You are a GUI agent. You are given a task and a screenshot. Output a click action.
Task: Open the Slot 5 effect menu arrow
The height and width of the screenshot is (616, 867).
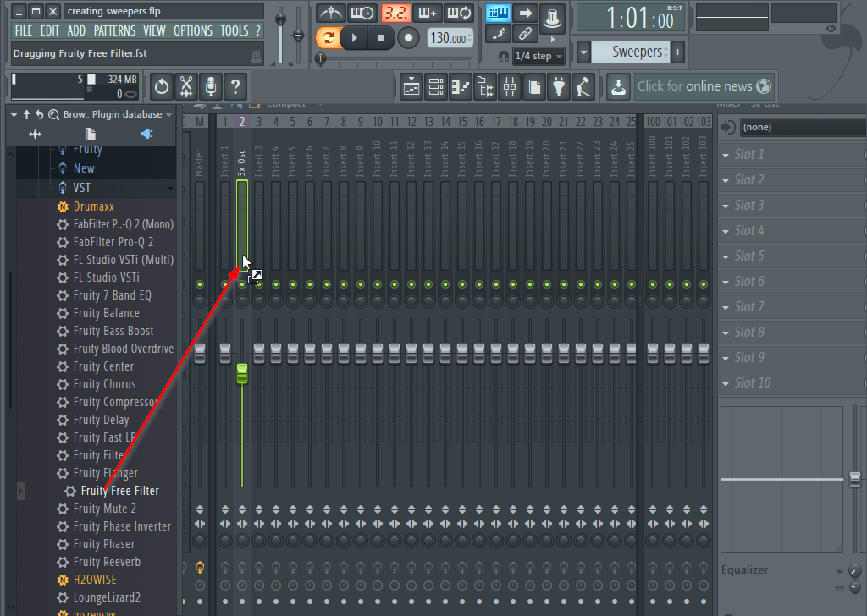coord(726,257)
